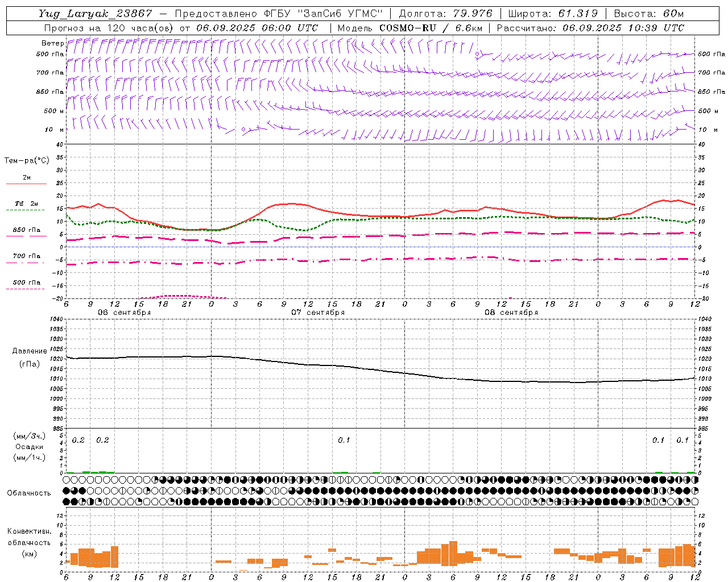Click the Тем-ра(°C) panel label
The width and height of the screenshot is (728, 582).
click(27, 161)
